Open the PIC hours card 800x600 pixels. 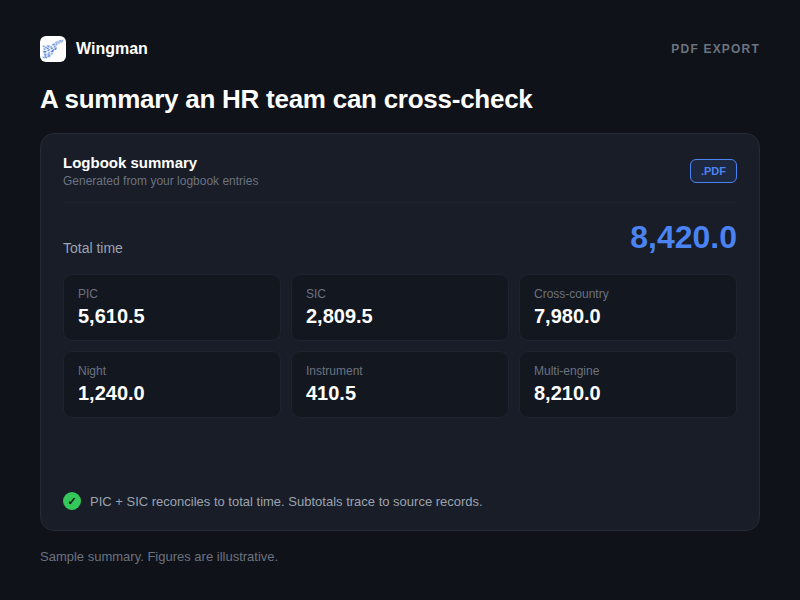click(172, 308)
